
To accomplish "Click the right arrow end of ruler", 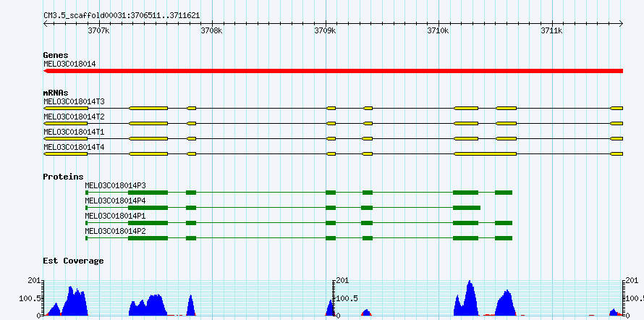I will 621,23.
